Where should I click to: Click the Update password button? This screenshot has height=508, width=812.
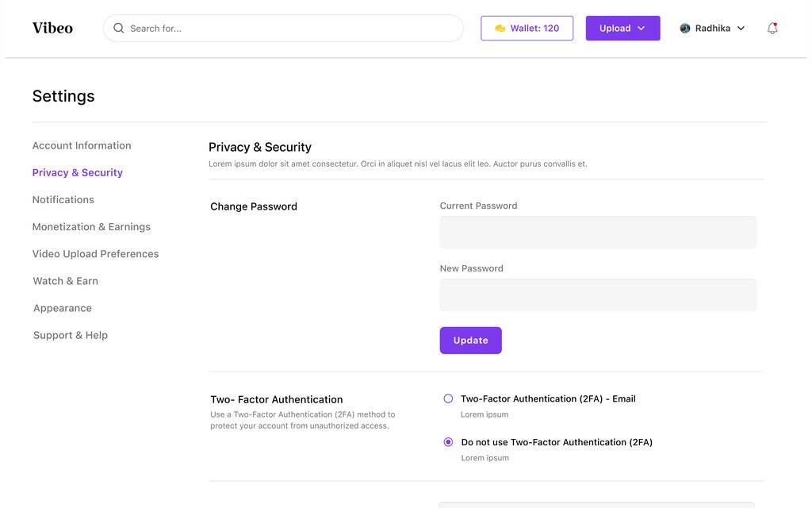click(470, 341)
